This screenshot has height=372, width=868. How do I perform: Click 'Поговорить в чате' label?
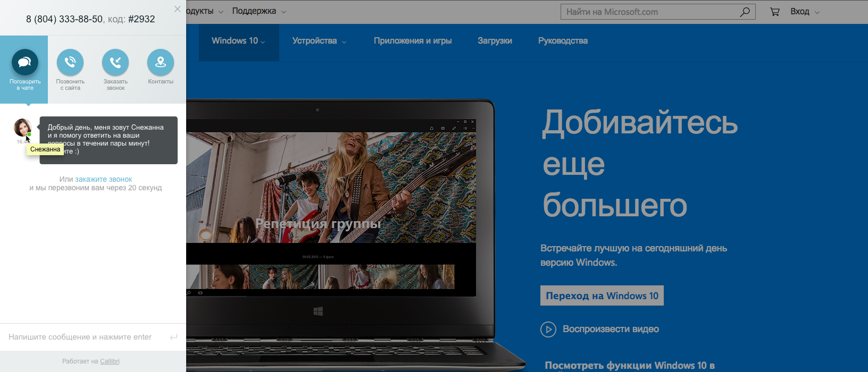pyautogui.click(x=25, y=84)
